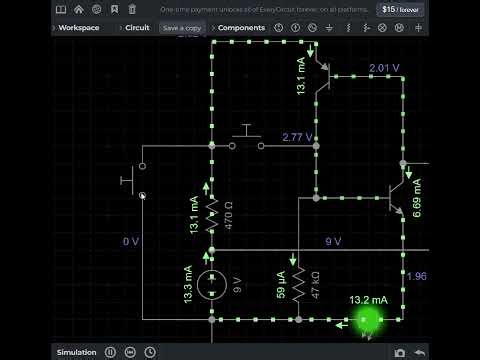480x360 pixels.
Task: Click the 6.69 mA current label
Action: (x=417, y=198)
